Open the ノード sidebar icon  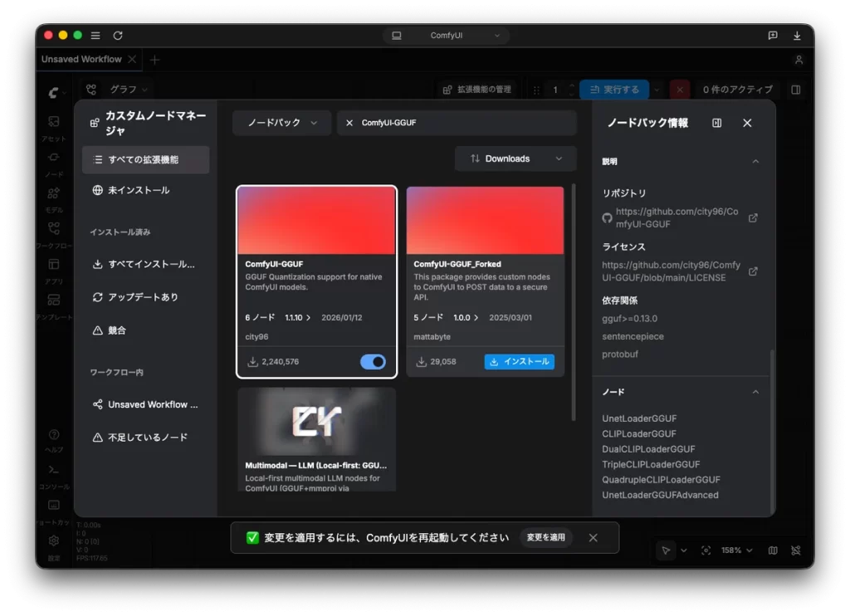point(54,158)
